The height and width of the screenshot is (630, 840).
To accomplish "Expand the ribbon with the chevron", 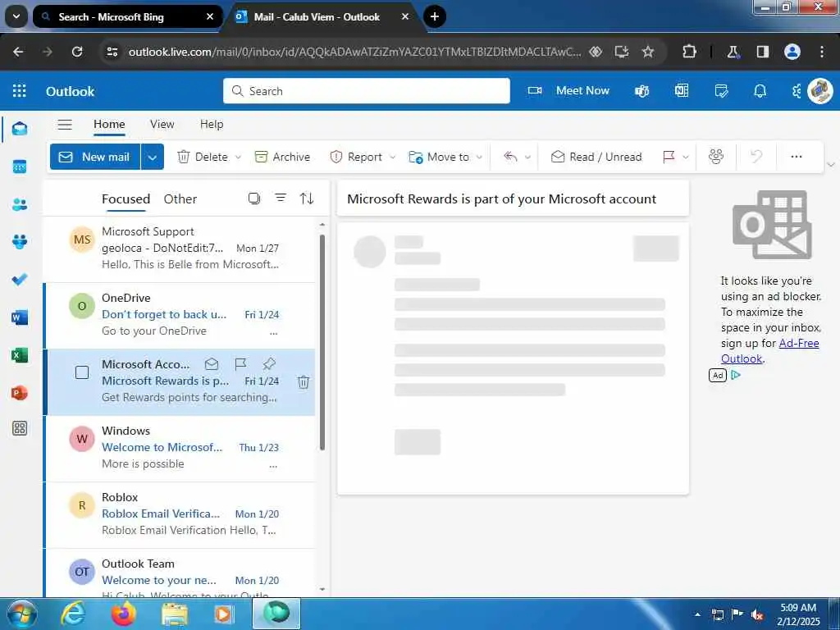I will [x=831, y=164].
